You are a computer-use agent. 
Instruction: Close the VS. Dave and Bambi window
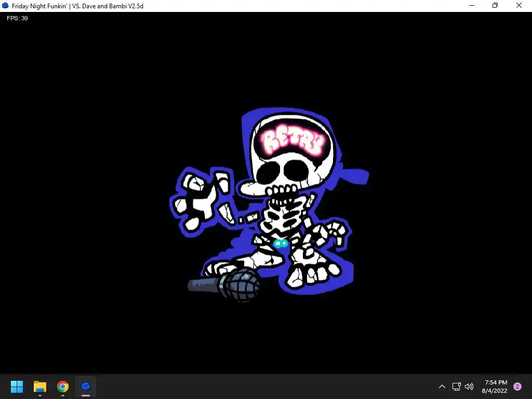[519, 6]
